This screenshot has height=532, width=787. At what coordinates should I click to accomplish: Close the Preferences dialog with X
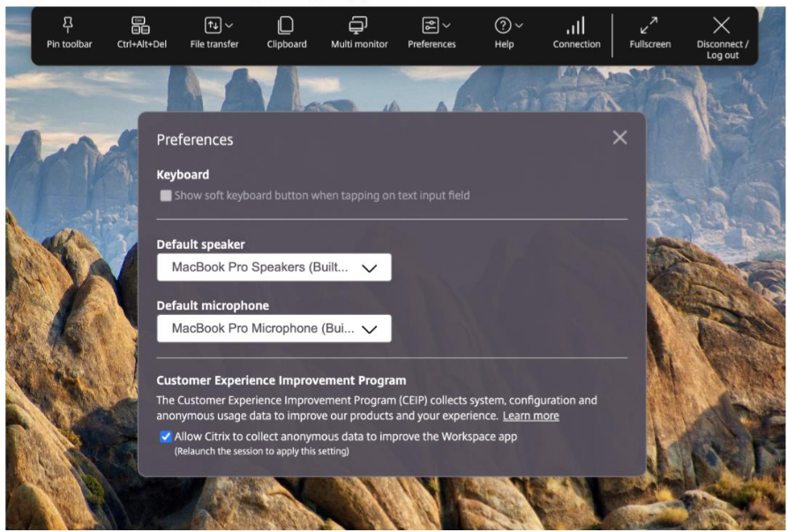tap(619, 138)
